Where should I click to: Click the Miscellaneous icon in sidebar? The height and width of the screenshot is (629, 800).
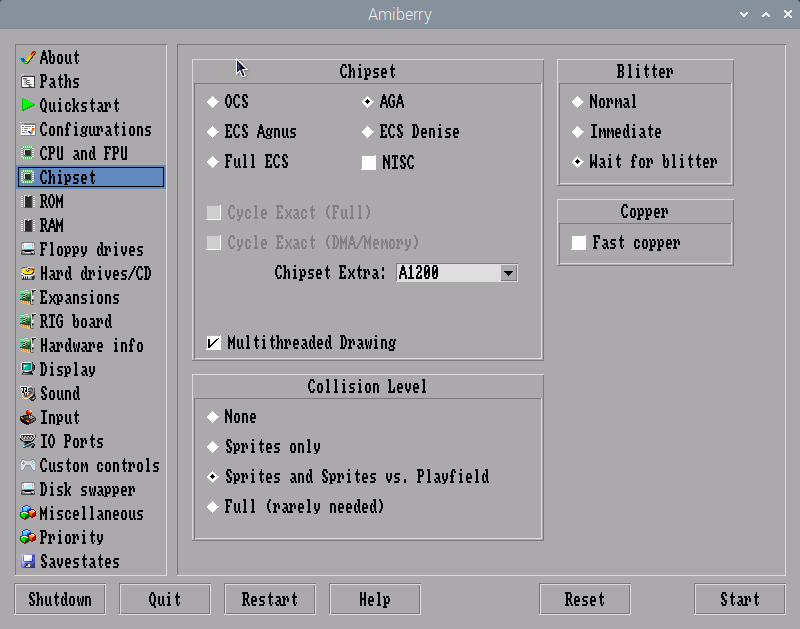pyautogui.click(x=28, y=513)
